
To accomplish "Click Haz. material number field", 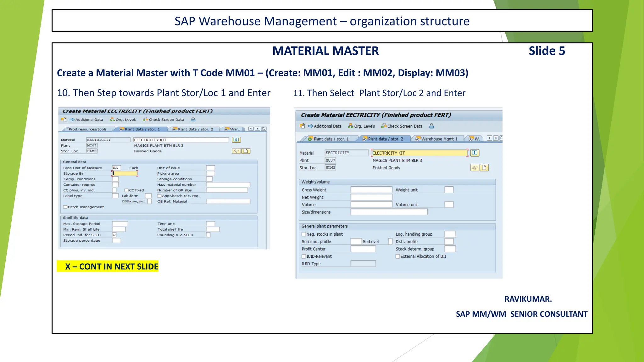I will (x=228, y=185).
